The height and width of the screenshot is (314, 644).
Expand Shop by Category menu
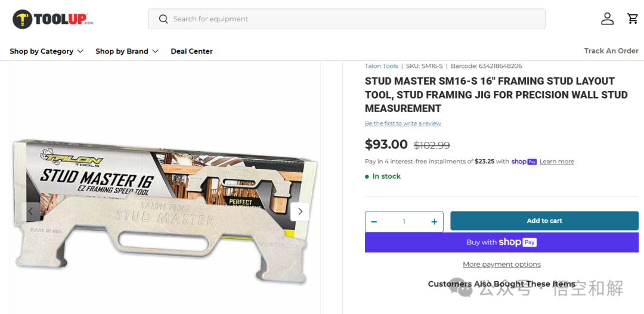tap(47, 51)
